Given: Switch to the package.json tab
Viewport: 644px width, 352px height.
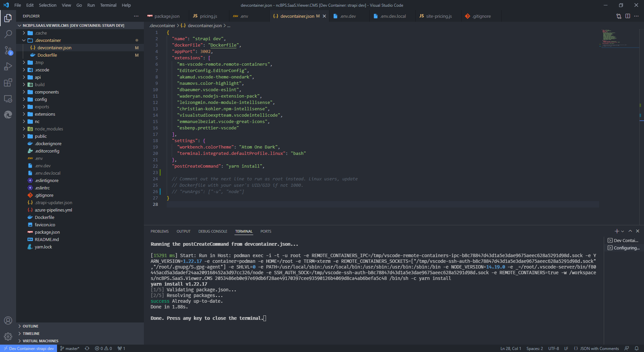Looking at the screenshot, I should pos(167,16).
